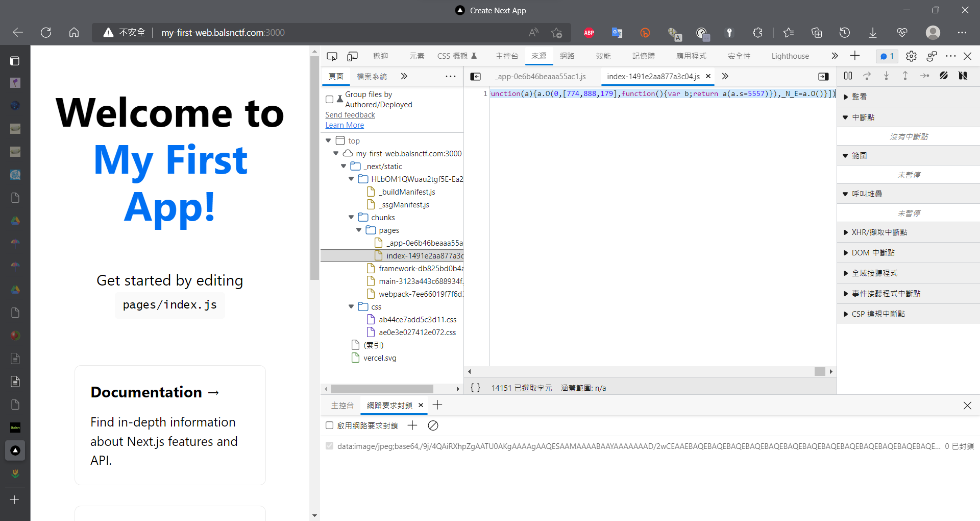
Task: Clear all blocking patterns icon
Action: [x=433, y=425]
